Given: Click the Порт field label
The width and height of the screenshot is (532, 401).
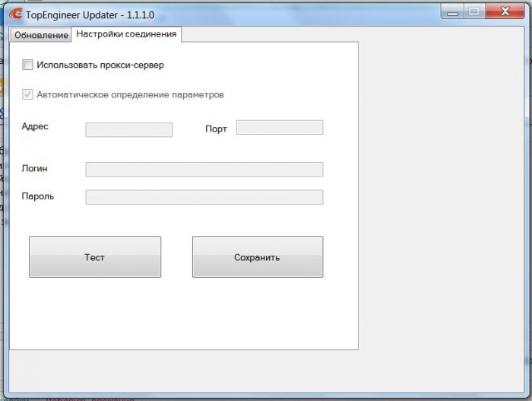Looking at the screenshot, I should [x=216, y=129].
